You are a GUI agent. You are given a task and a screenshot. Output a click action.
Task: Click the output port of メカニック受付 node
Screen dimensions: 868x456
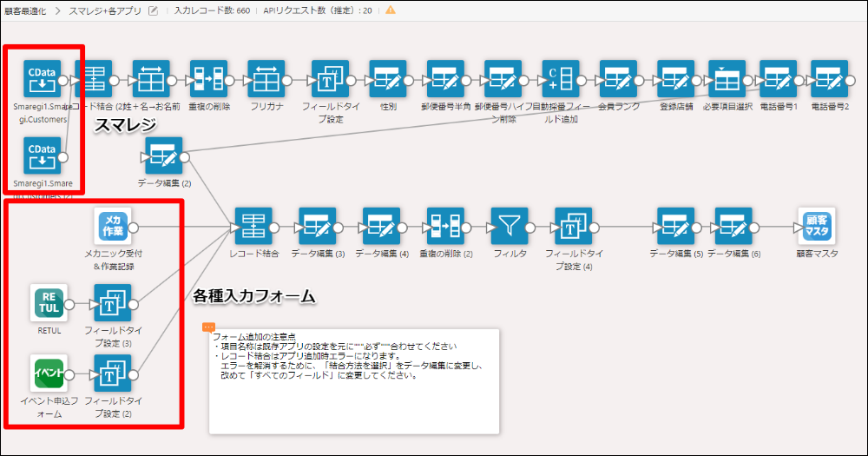134,228
